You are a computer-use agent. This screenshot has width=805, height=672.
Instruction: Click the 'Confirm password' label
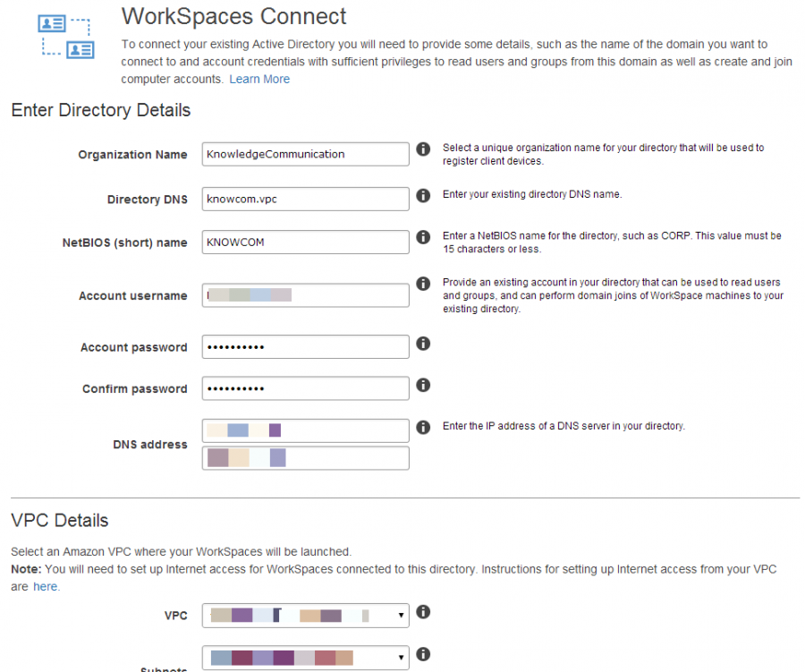[x=135, y=389]
